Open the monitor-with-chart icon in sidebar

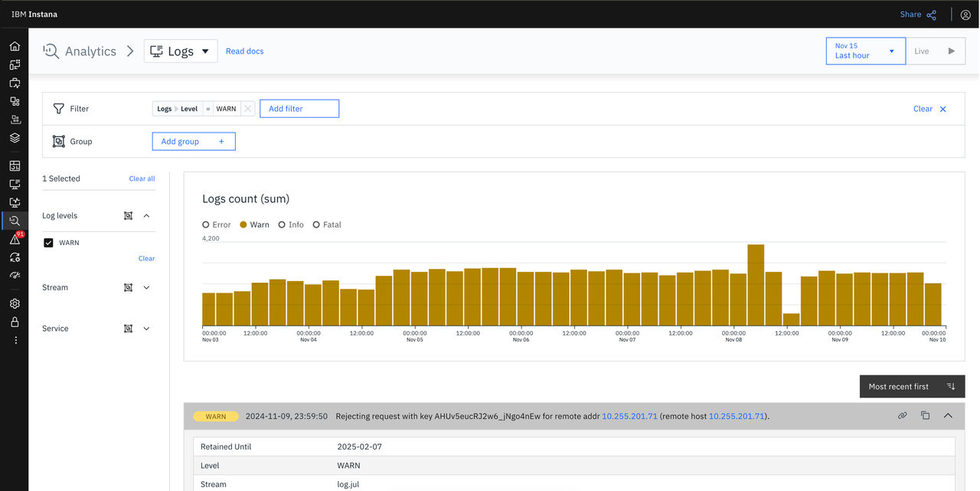click(x=15, y=202)
